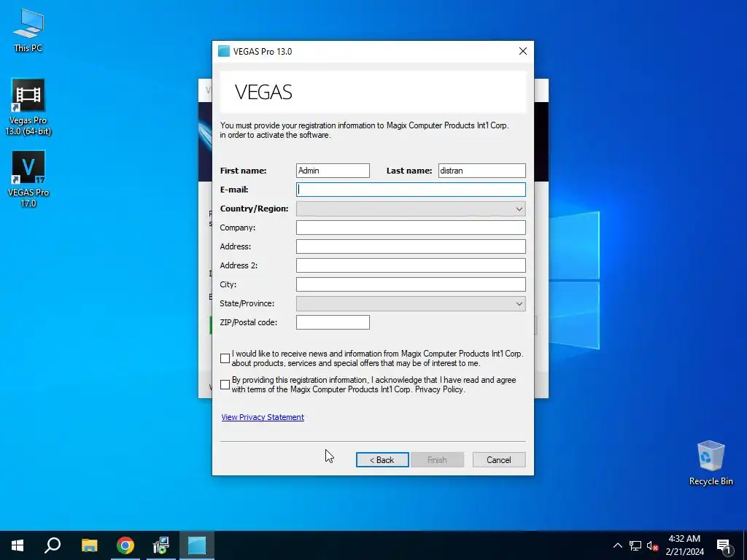Expand the State/Province dropdown
The width and height of the screenshot is (747, 560).
click(411, 303)
